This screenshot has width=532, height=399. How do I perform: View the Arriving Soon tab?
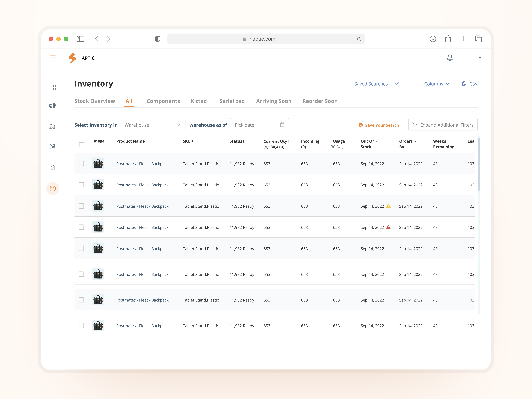click(274, 101)
